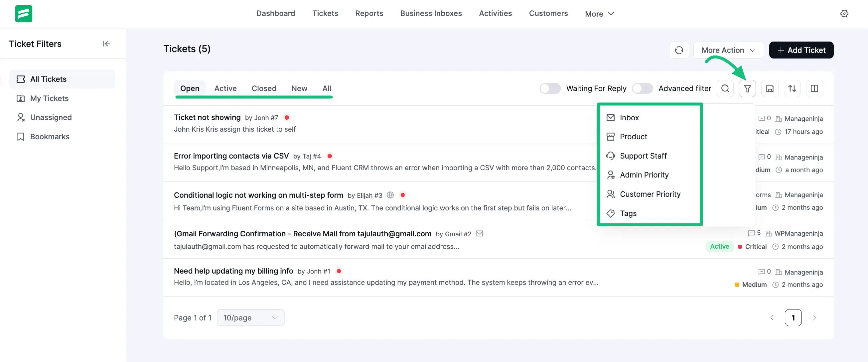Open the split column view icon
This screenshot has height=362, width=868.
coord(815,88)
